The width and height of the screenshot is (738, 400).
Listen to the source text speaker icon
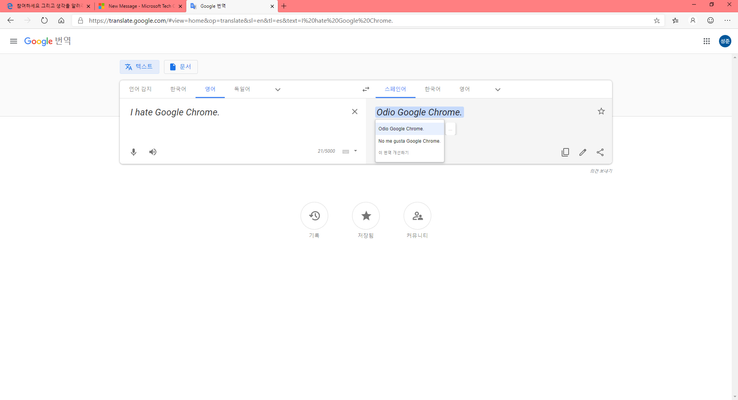[x=153, y=152]
